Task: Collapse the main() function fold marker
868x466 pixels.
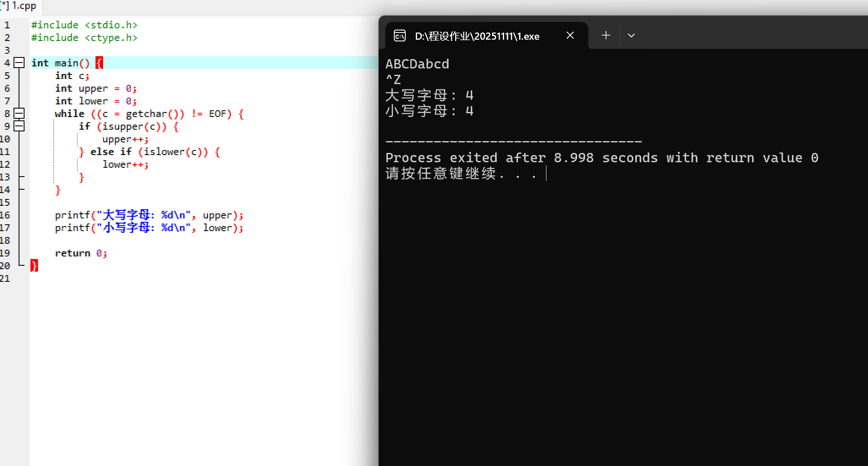Action: (x=19, y=63)
